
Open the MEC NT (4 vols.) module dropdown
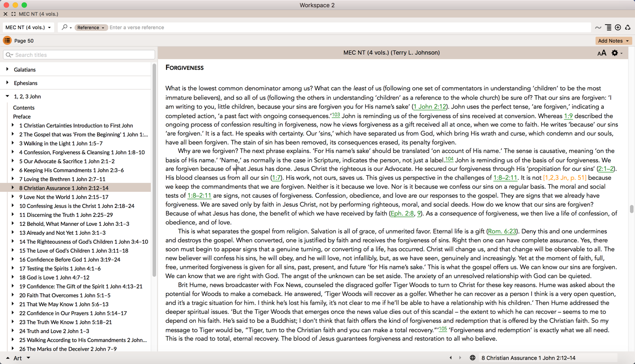[x=28, y=27]
